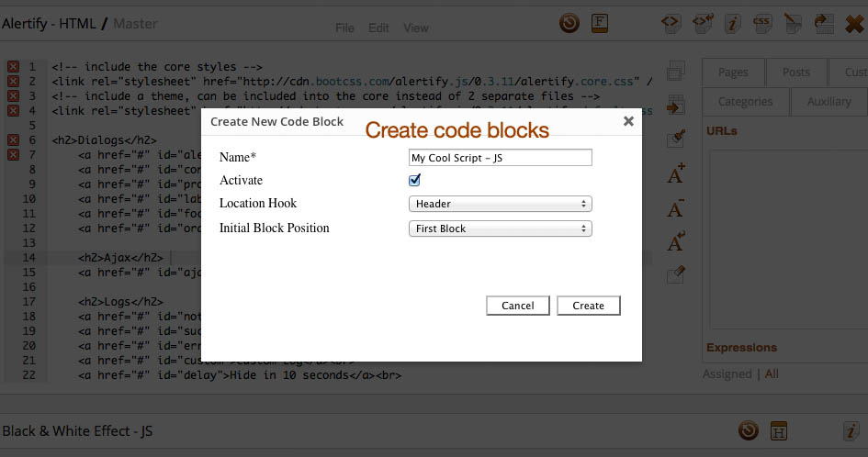Click the pencil edit page icon
This screenshot has height=457, width=868.
pos(793,24)
